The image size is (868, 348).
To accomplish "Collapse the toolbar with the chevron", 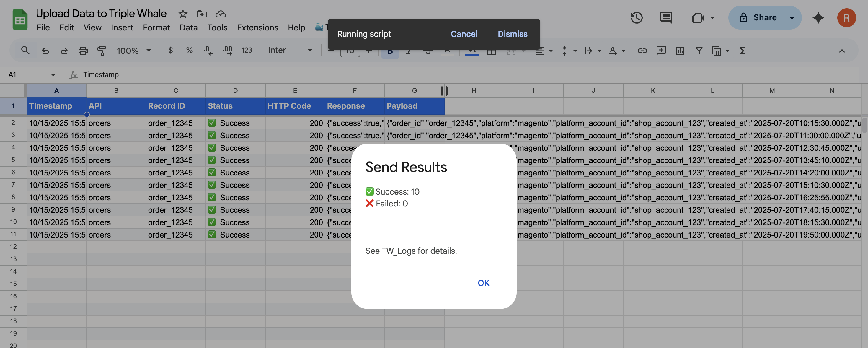I will click(x=841, y=51).
